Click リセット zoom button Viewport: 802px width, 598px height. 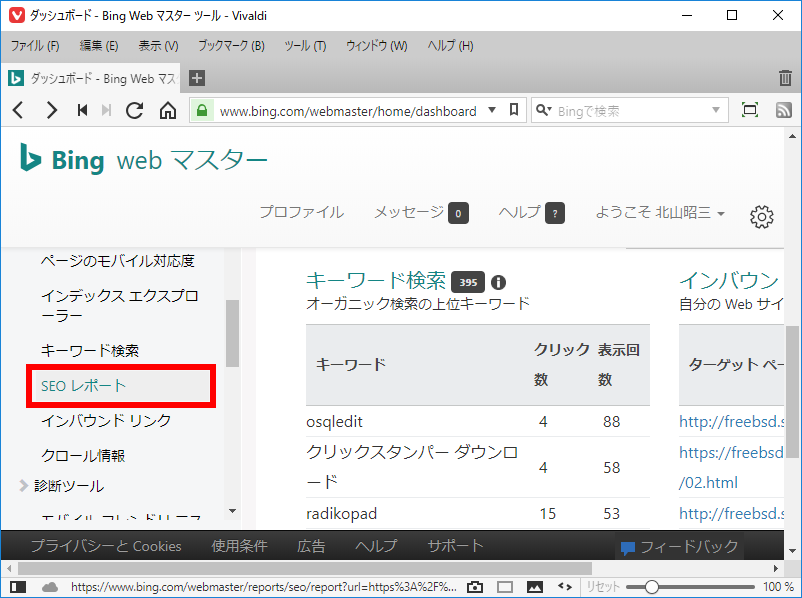point(603,587)
